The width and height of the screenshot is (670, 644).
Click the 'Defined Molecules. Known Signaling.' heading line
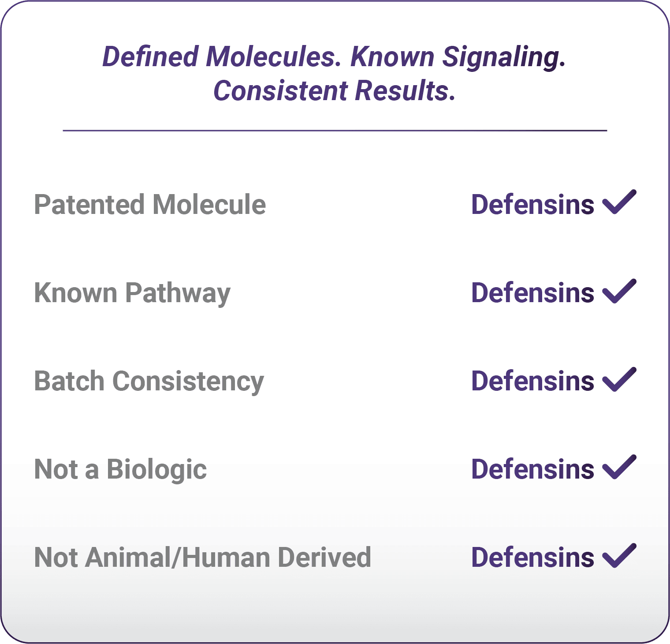point(334,57)
